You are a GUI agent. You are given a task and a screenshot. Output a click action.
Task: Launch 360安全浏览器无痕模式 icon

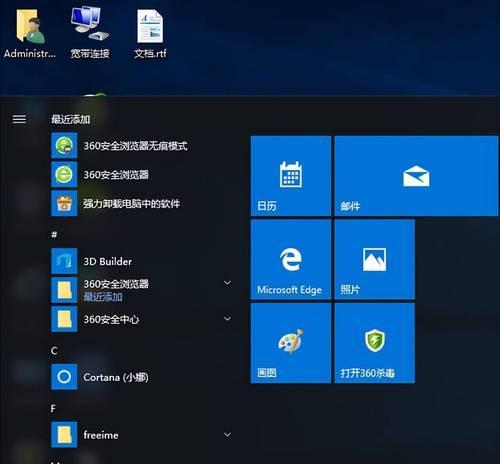tap(64, 145)
